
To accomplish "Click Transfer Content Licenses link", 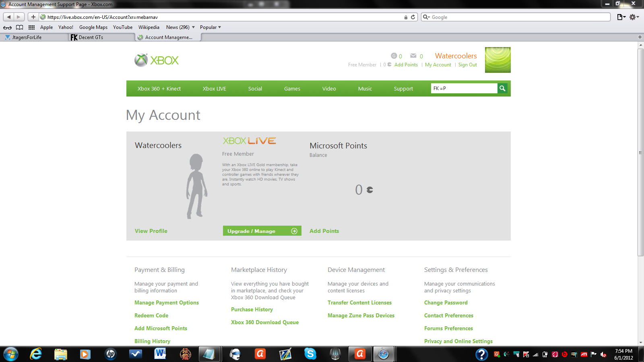I will click(x=359, y=302).
